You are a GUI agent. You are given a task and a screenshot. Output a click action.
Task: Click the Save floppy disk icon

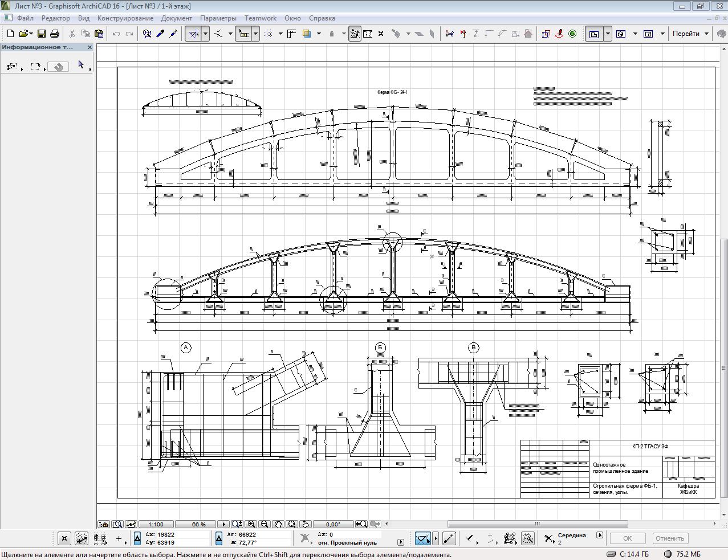(x=42, y=34)
